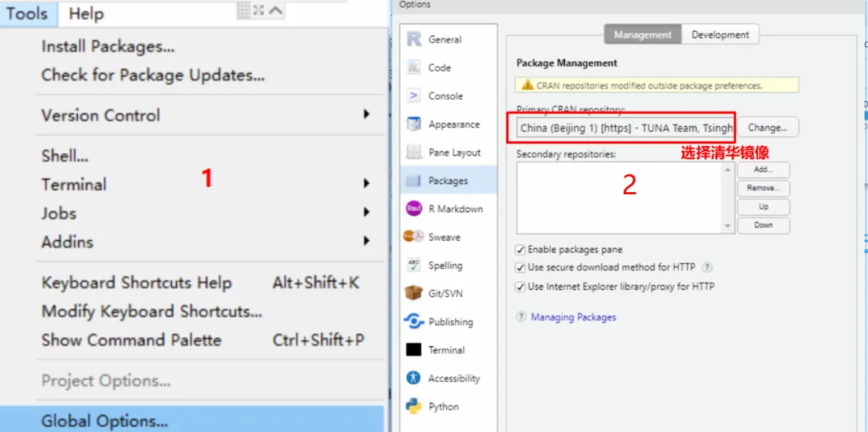Click the grid icon beside Help menu
The image size is (868, 432).
pos(244,10)
